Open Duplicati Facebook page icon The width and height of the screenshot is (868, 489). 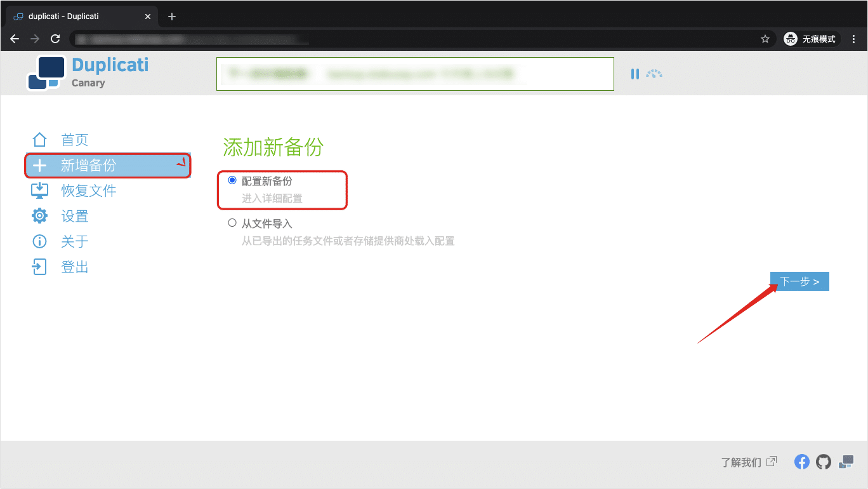coord(802,462)
